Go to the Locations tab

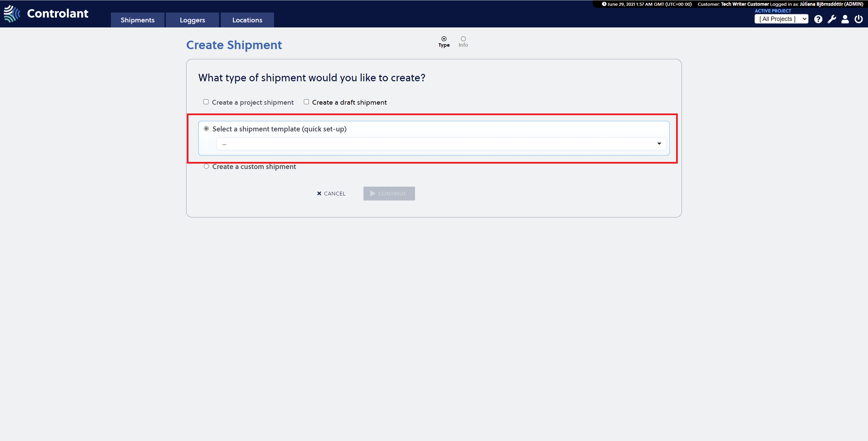click(247, 20)
